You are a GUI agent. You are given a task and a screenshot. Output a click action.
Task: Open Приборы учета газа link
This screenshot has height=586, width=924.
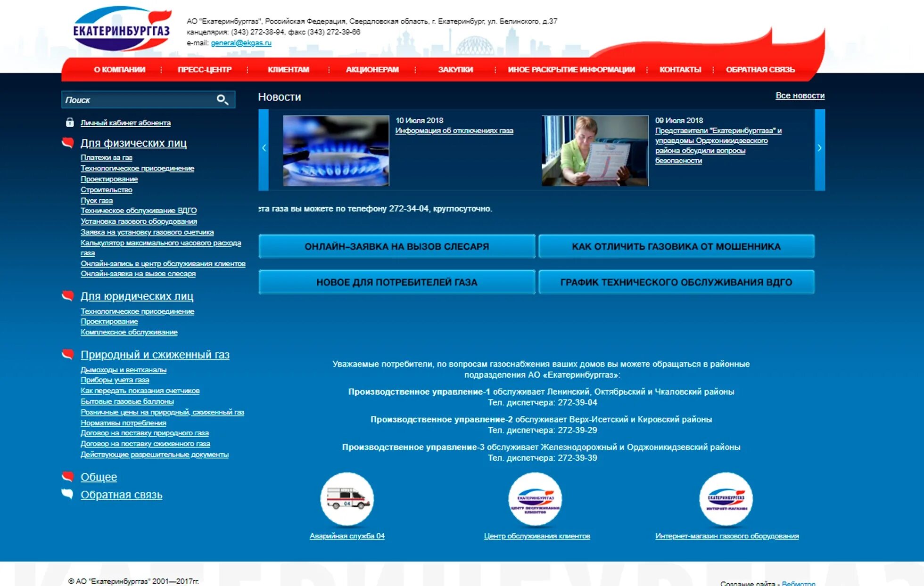click(115, 380)
